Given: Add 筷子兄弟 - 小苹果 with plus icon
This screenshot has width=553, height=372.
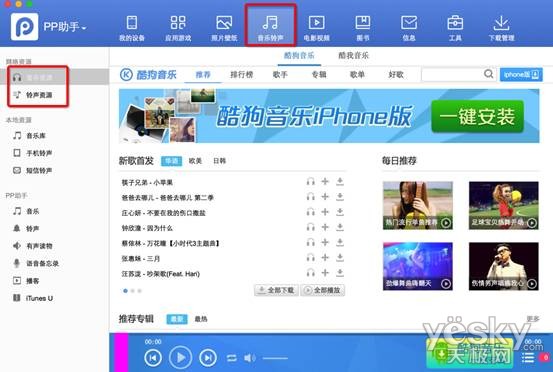Looking at the screenshot, I should click(x=325, y=182).
